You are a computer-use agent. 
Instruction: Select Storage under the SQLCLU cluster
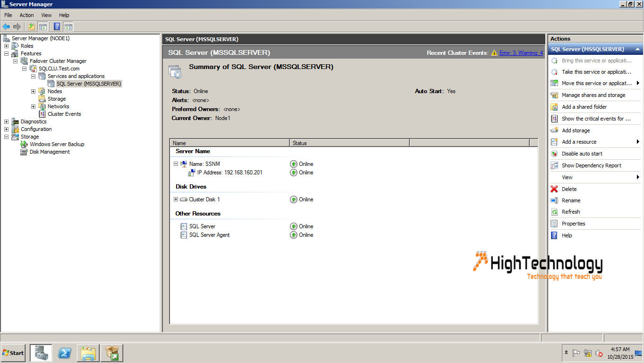57,99
